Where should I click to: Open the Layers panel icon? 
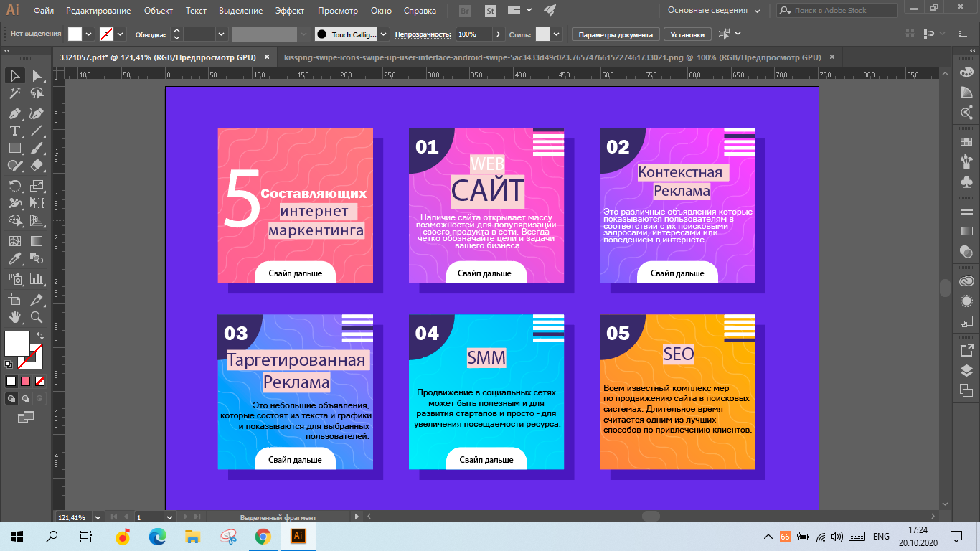click(966, 371)
